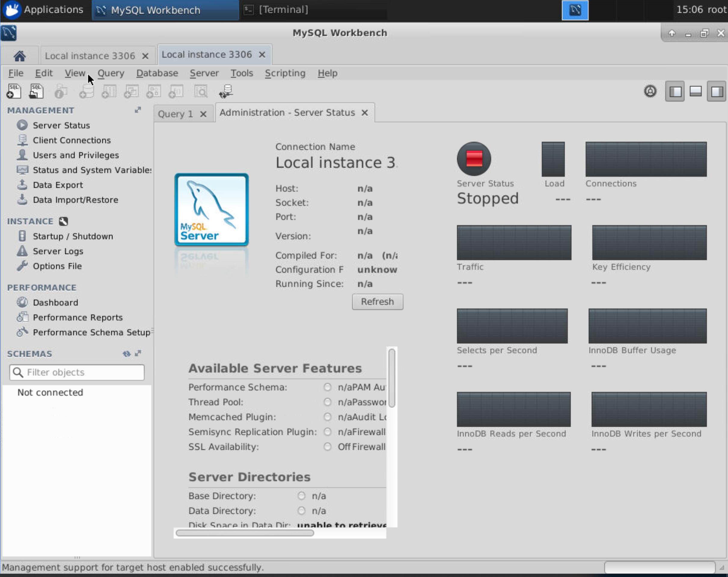Screen dimensions: 728x577
Task: Toggle the left sidebar panel
Action: [675, 91]
